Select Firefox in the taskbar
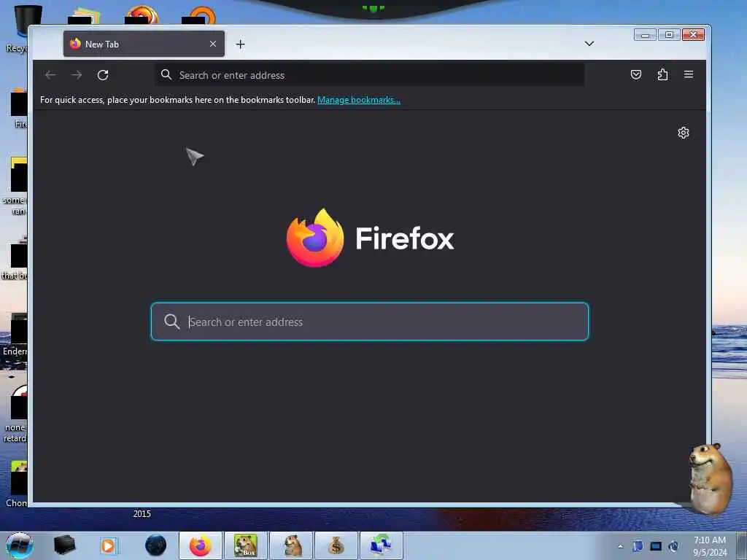The width and height of the screenshot is (747, 560). [x=201, y=545]
